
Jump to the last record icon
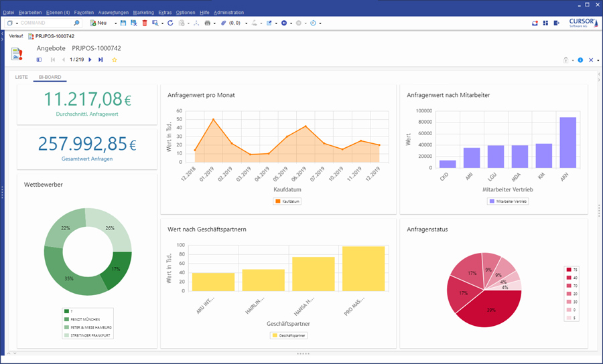click(100, 60)
